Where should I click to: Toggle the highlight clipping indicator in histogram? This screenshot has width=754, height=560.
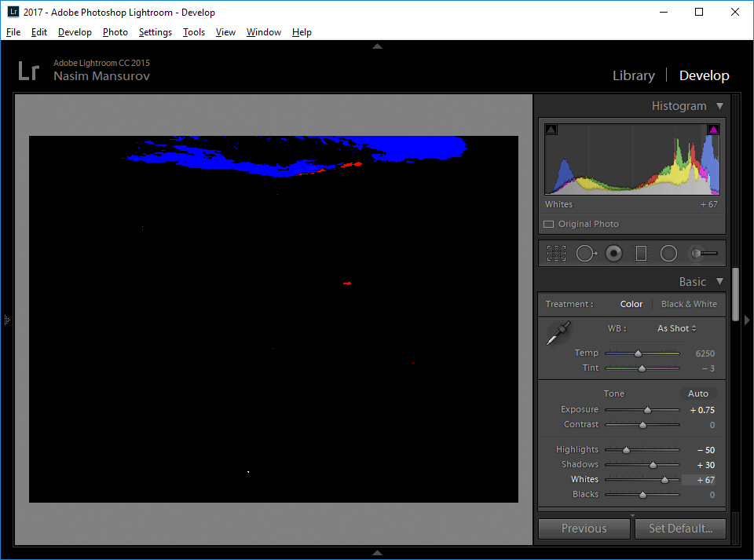tap(713, 130)
